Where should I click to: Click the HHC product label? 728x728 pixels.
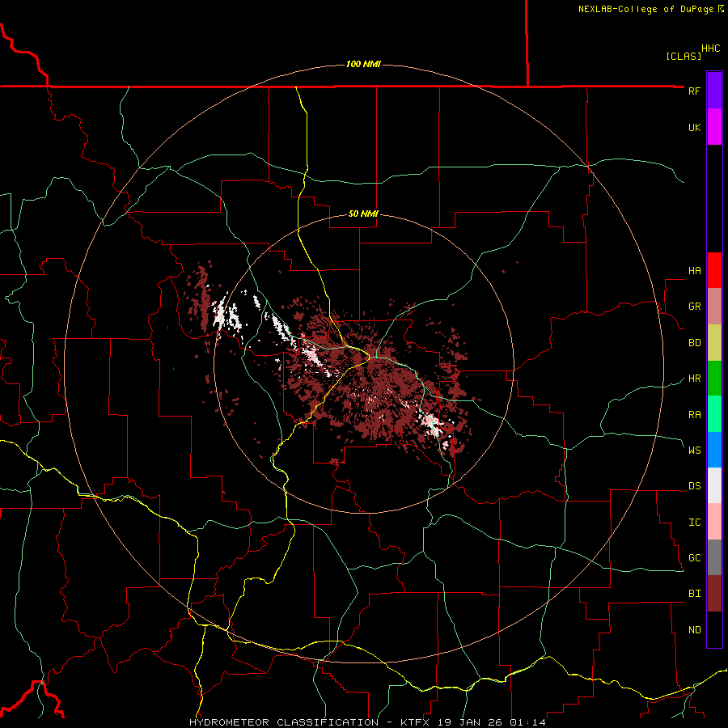click(710, 49)
